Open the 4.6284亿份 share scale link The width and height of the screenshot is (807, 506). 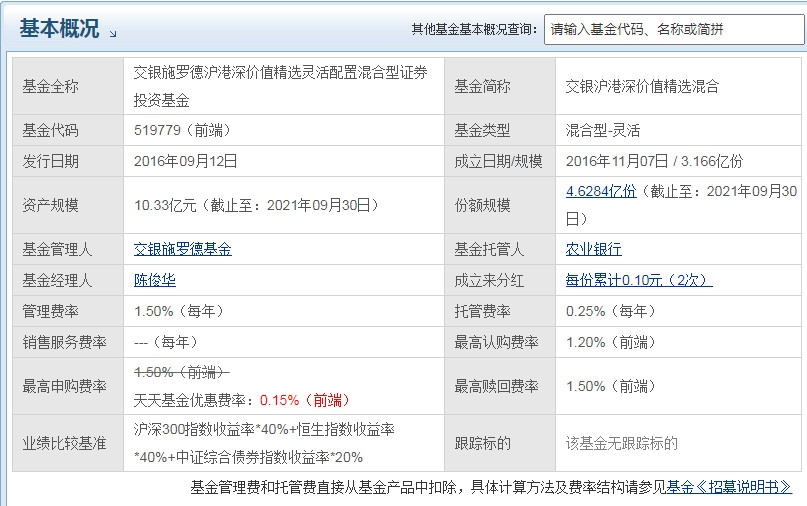(601, 191)
